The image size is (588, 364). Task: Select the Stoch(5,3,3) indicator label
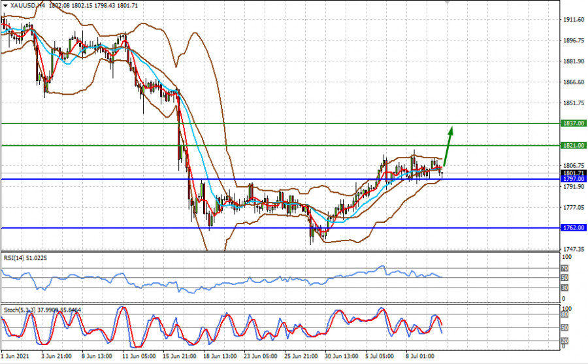(x=18, y=308)
